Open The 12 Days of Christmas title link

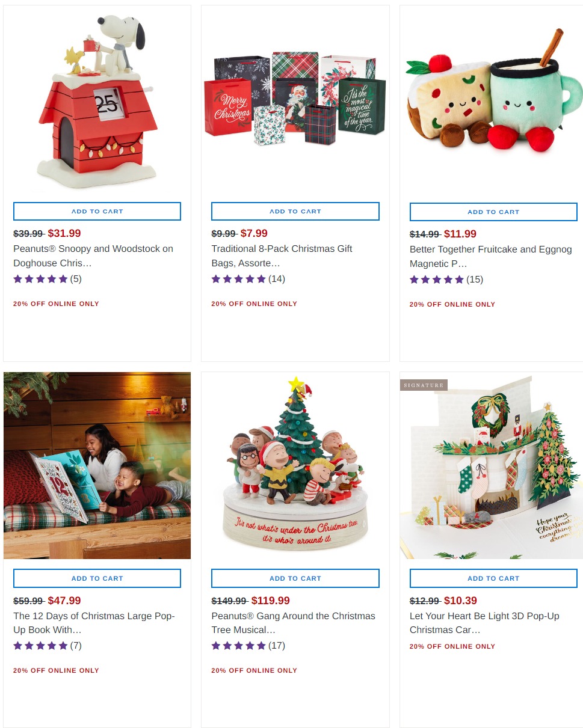pyautogui.click(x=94, y=623)
